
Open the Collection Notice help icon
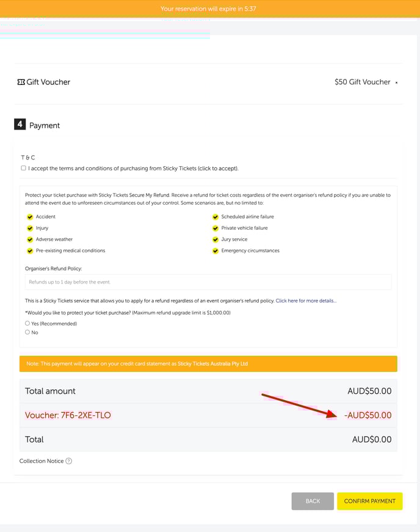click(x=68, y=461)
